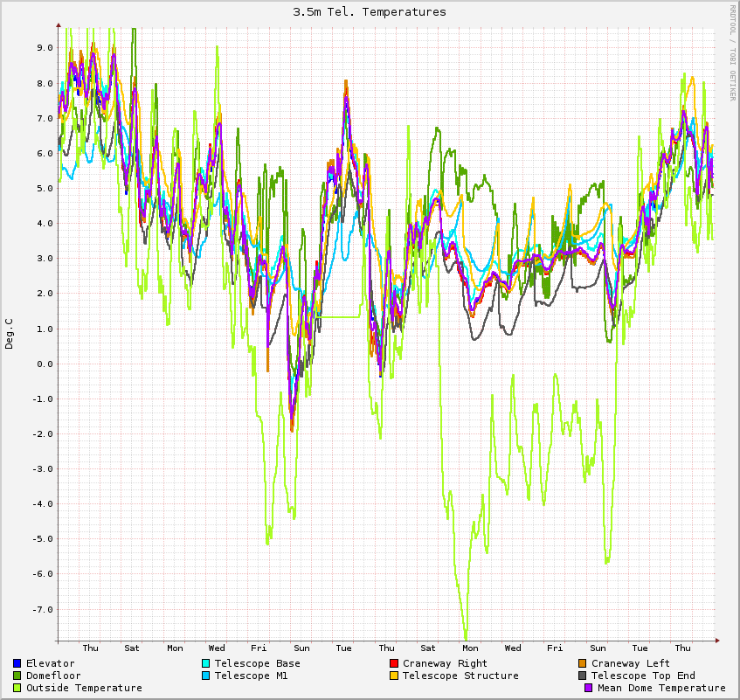This screenshot has height=700, width=740.
Task: Click the RRDTOOL / TOBI OETIKER watermark
Action: [732, 52]
